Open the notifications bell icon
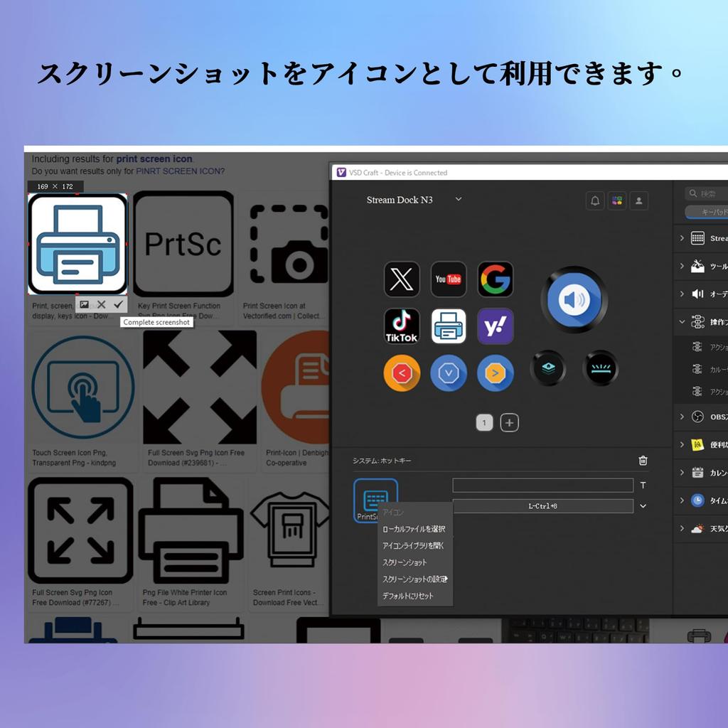 (595, 200)
